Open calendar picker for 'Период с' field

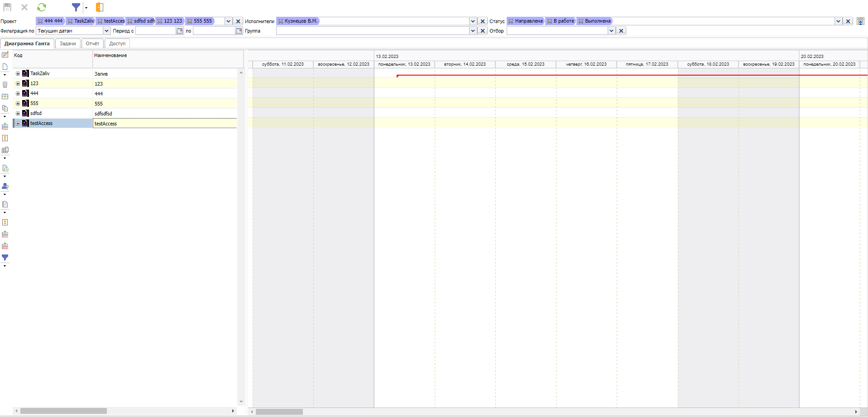[x=180, y=31]
